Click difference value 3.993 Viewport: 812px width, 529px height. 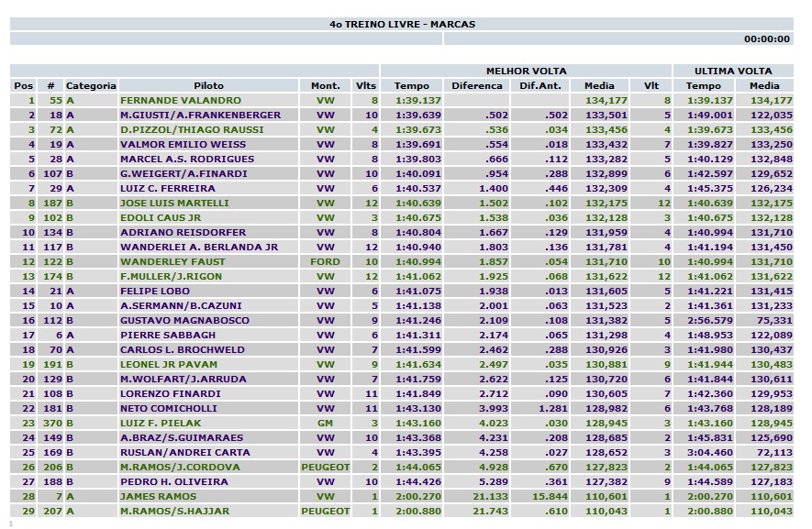[493, 408]
